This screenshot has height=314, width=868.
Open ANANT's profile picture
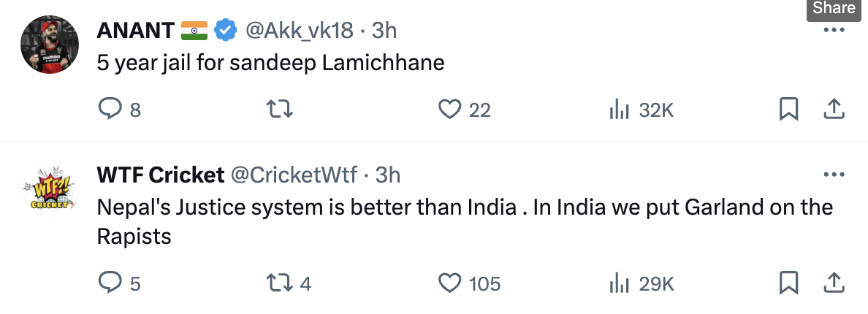(x=49, y=44)
